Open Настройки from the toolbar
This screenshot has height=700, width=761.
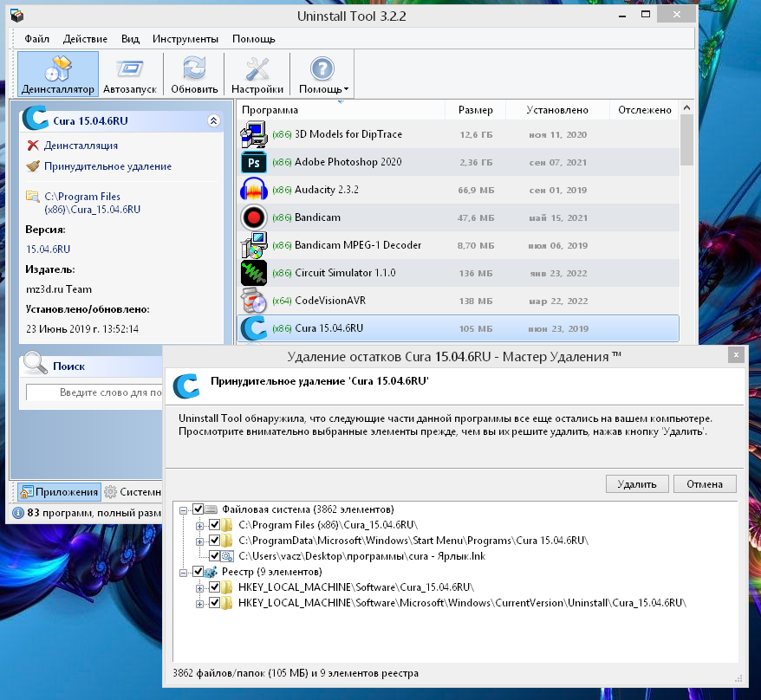coord(257,75)
